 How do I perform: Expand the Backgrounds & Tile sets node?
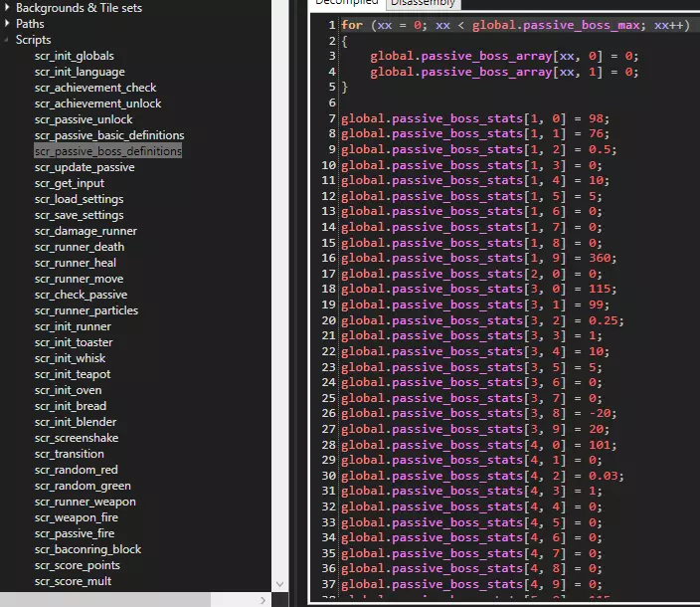[7, 7]
